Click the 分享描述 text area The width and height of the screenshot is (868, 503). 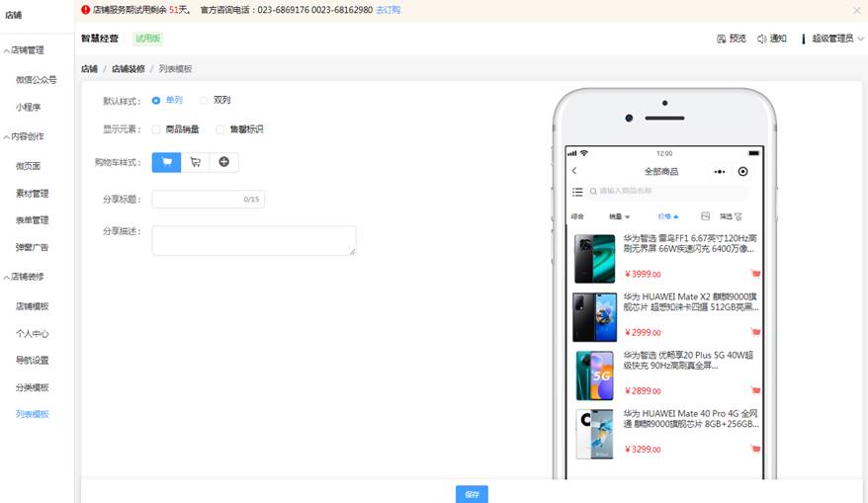coord(254,241)
